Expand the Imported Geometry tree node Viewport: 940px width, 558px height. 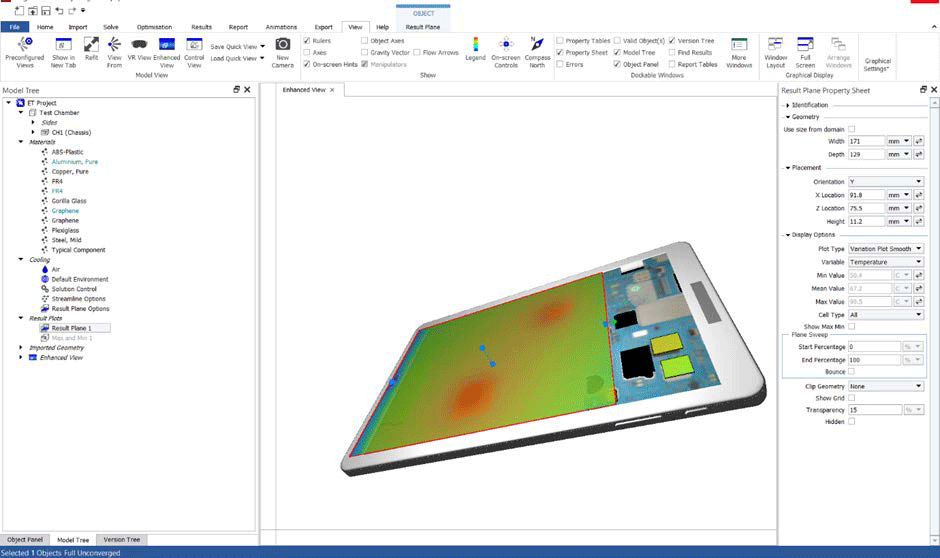tap(21, 348)
